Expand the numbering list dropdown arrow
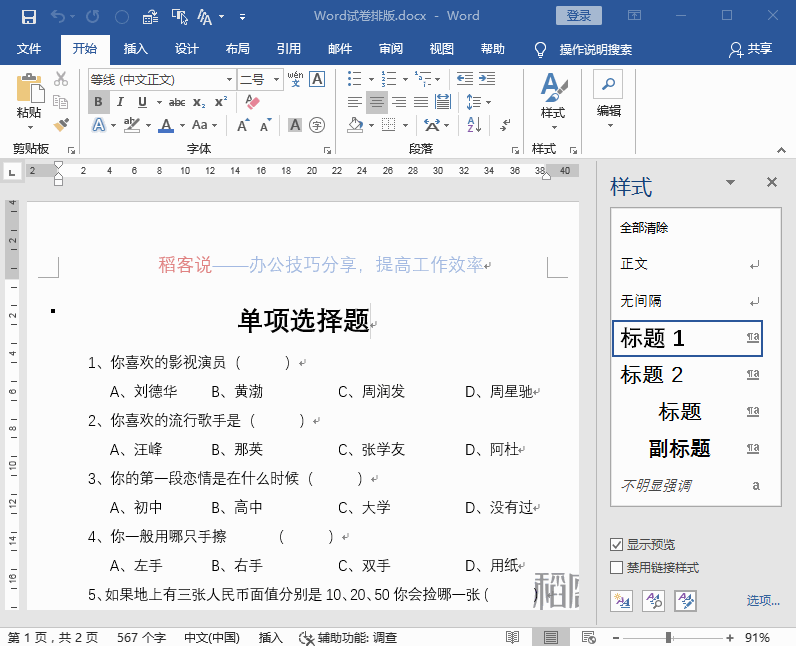The image size is (796, 646). [405, 79]
